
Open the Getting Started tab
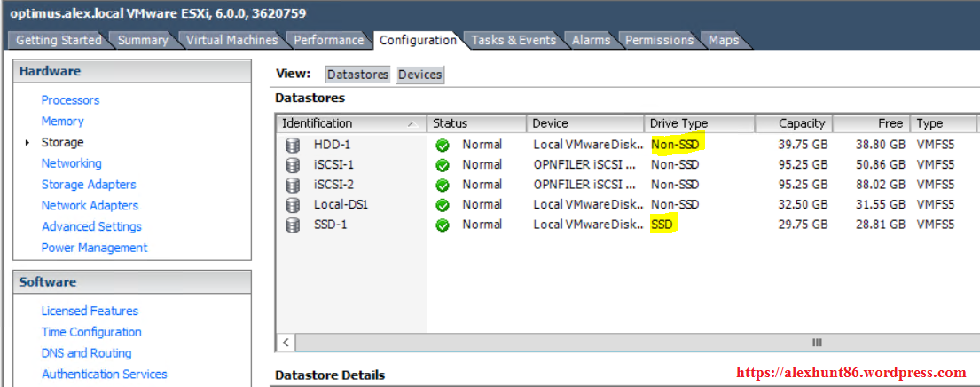(x=59, y=40)
